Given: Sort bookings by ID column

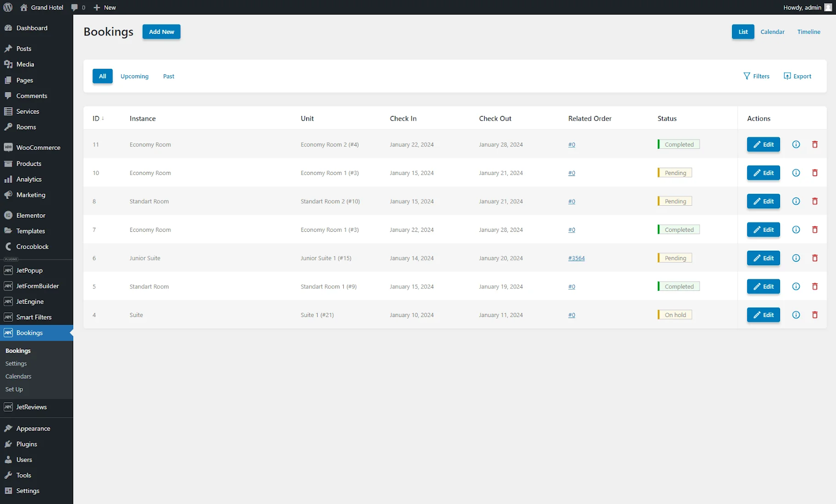Looking at the screenshot, I should click(x=98, y=119).
